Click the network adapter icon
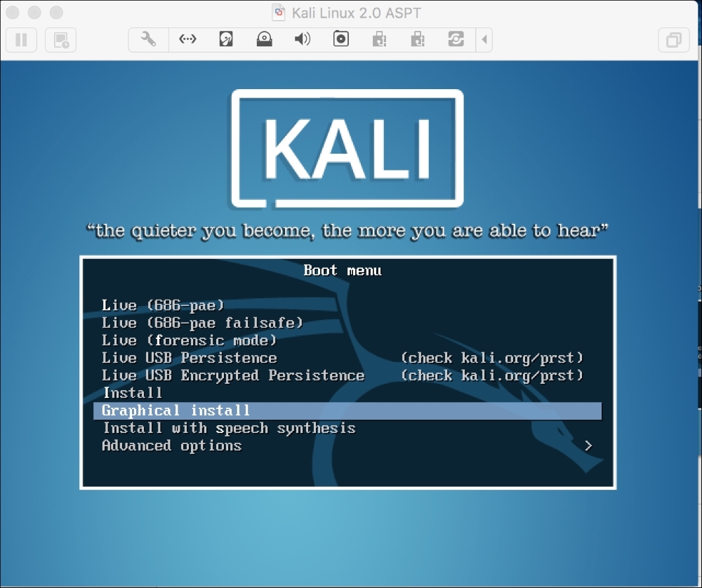702x588 pixels. pos(187,40)
